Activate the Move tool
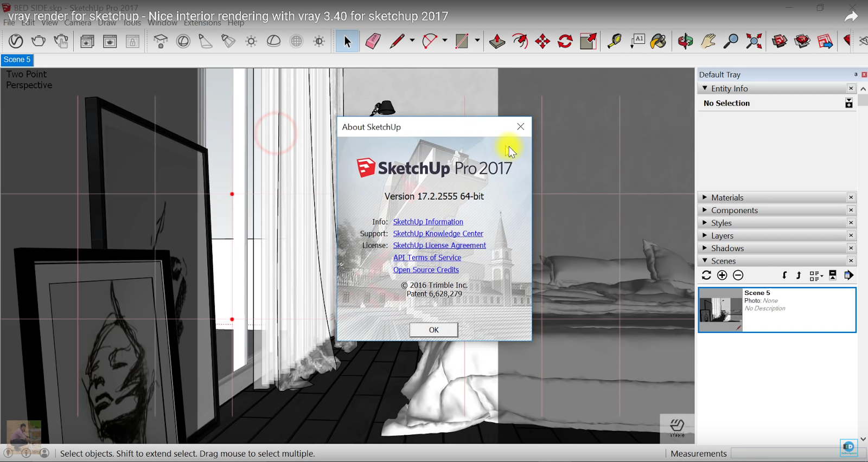This screenshot has width=868, height=462. click(x=542, y=41)
